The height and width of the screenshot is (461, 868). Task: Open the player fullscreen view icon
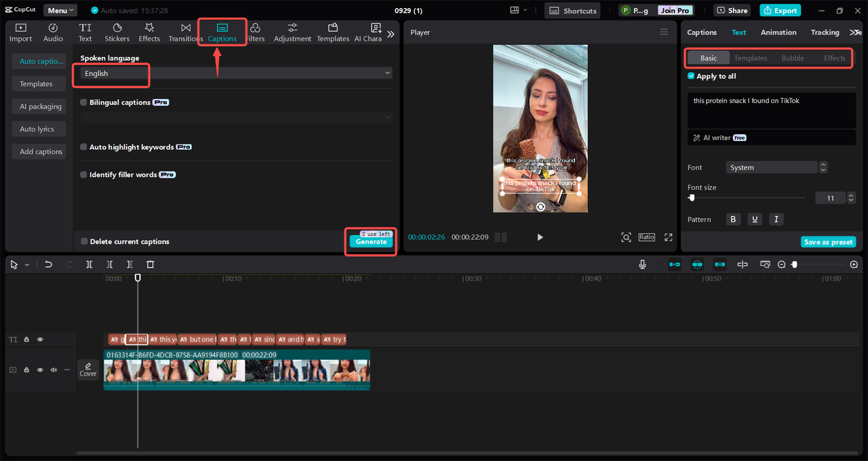pyautogui.click(x=669, y=237)
